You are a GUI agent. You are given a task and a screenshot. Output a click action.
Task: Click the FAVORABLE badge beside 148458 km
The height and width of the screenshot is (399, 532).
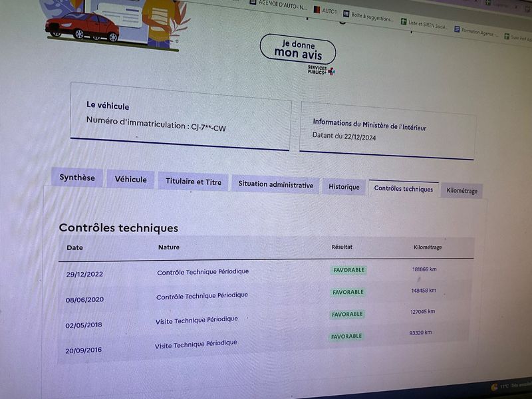348,292
